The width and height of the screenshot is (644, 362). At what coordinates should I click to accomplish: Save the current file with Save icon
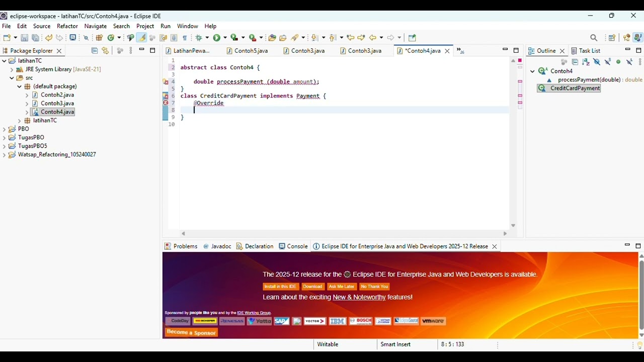(24, 38)
